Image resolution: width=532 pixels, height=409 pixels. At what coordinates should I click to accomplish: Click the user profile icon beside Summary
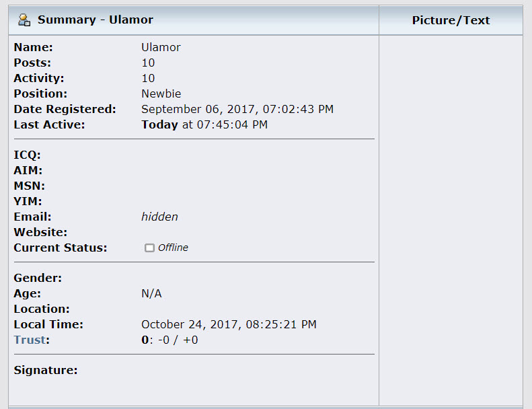tap(24, 20)
